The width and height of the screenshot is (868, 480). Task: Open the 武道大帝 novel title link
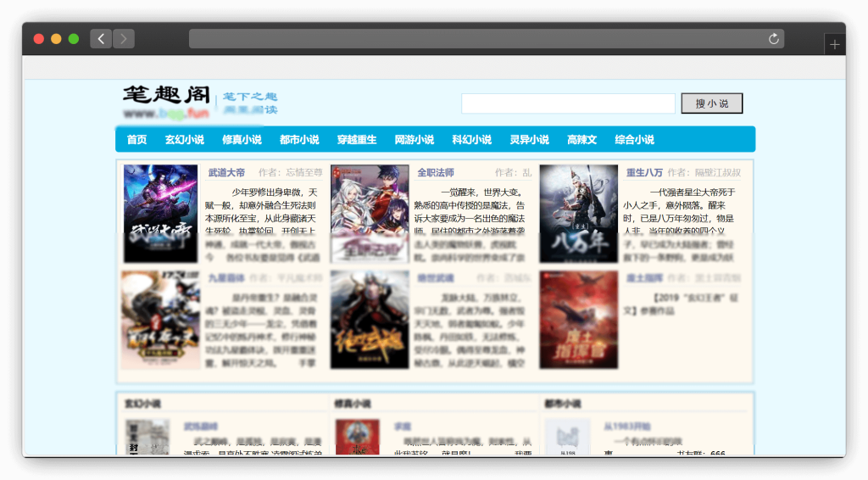point(226,173)
